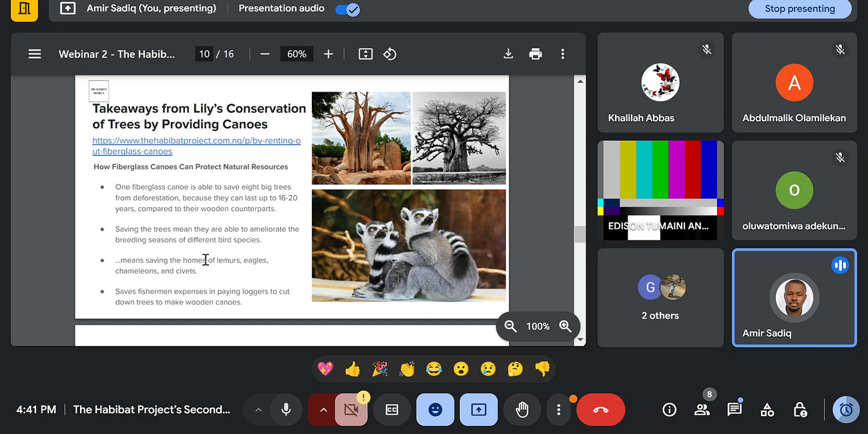Viewport: 868px width, 434px height.
Task: Send the surprised face reaction
Action: click(x=461, y=369)
